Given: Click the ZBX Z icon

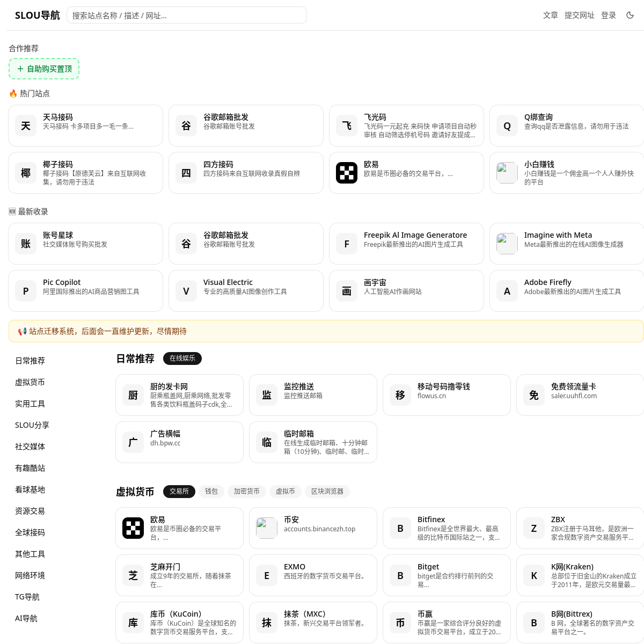Looking at the screenshot, I should (534, 528).
